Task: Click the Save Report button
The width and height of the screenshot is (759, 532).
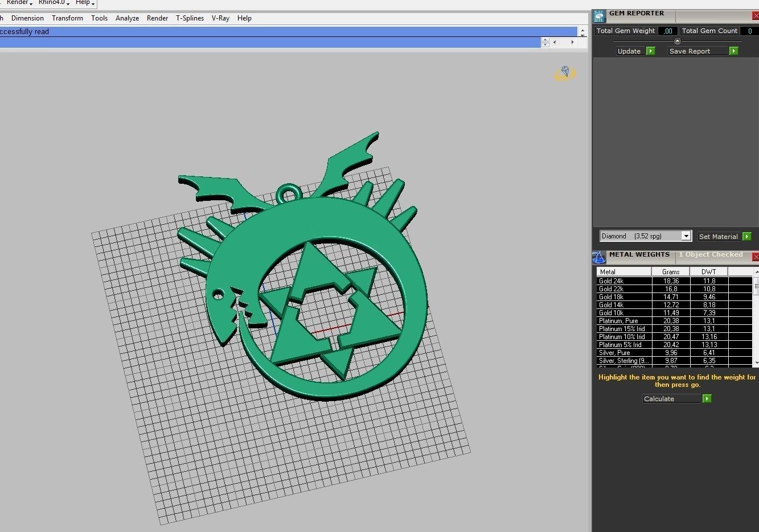Action: point(697,51)
